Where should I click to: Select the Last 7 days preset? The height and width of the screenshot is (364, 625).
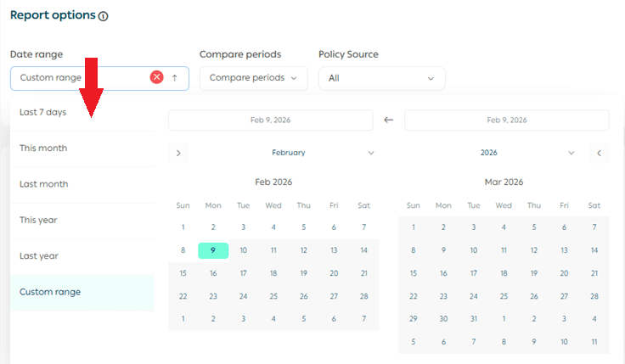point(43,113)
